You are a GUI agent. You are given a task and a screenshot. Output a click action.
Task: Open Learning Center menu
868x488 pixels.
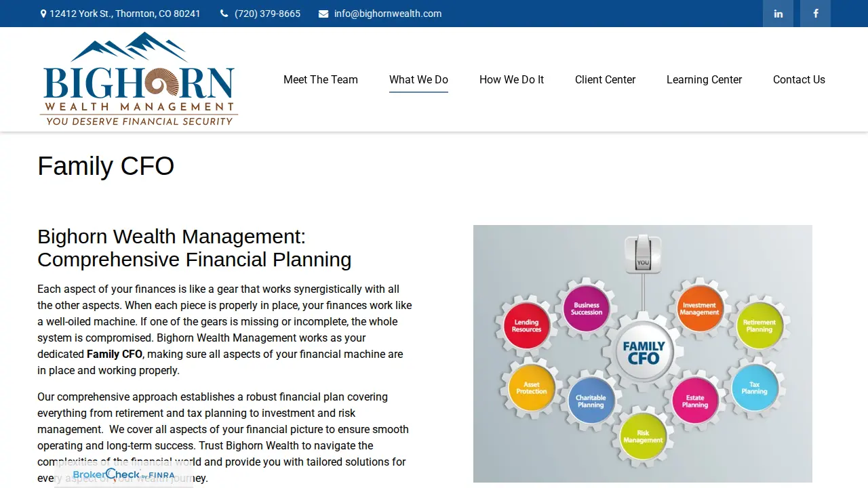coord(704,79)
